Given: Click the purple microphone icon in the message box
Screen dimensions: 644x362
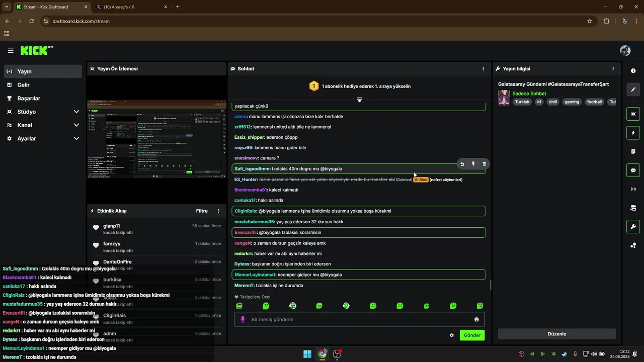Looking at the screenshot, I should [x=243, y=319].
